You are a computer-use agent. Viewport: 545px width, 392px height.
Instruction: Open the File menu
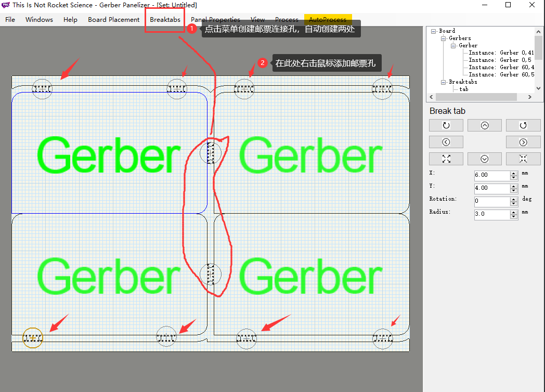pos(10,19)
